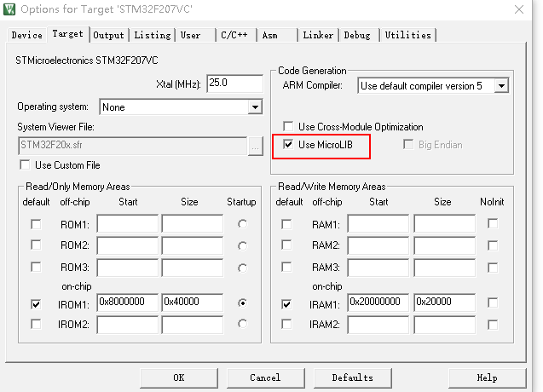The width and height of the screenshot is (543, 392).
Task: Check the ROM1 default checkbox
Action: pyautogui.click(x=36, y=224)
